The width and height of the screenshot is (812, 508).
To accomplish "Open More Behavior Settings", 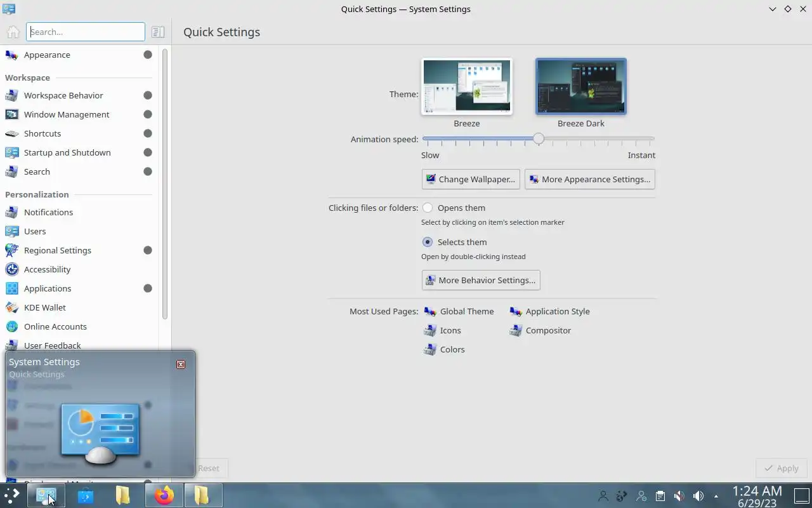I will 481,280.
